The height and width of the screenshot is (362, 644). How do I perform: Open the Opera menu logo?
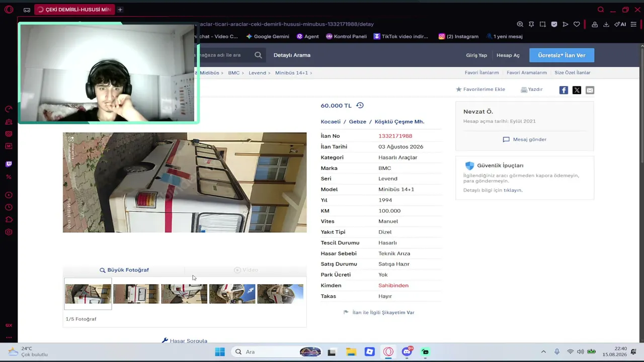tap(9, 10)
